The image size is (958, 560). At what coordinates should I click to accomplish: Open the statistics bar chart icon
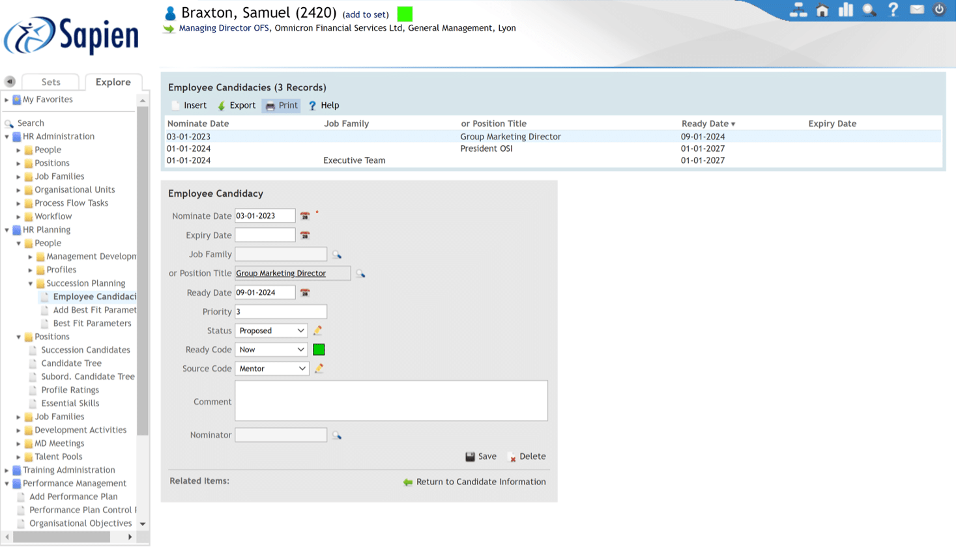pyautogui.click(x=845, y=10)
